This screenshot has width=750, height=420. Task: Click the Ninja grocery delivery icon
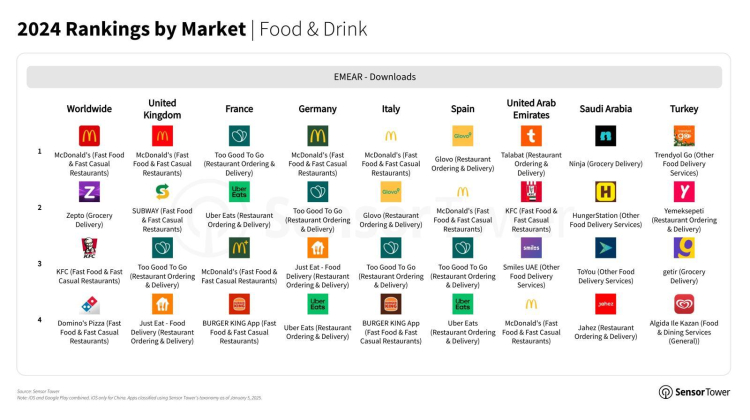pyautogui.click(x=606, y=136)
